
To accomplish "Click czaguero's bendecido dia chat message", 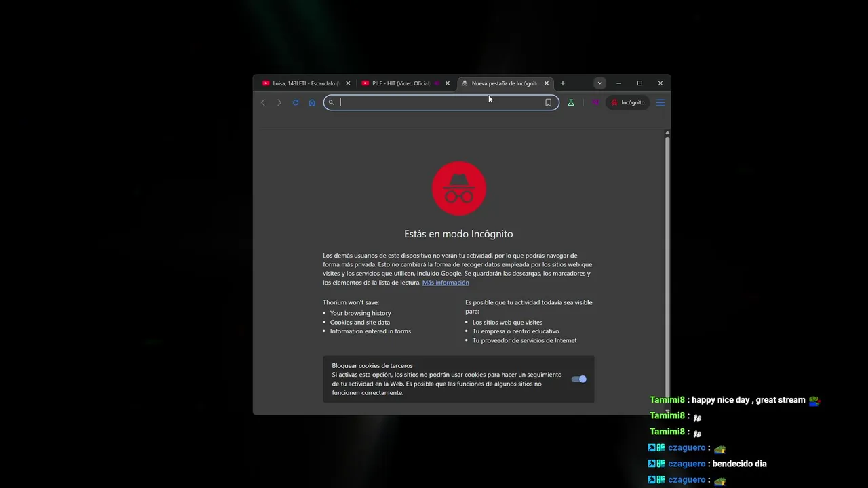I will click(x=740, y=464).
